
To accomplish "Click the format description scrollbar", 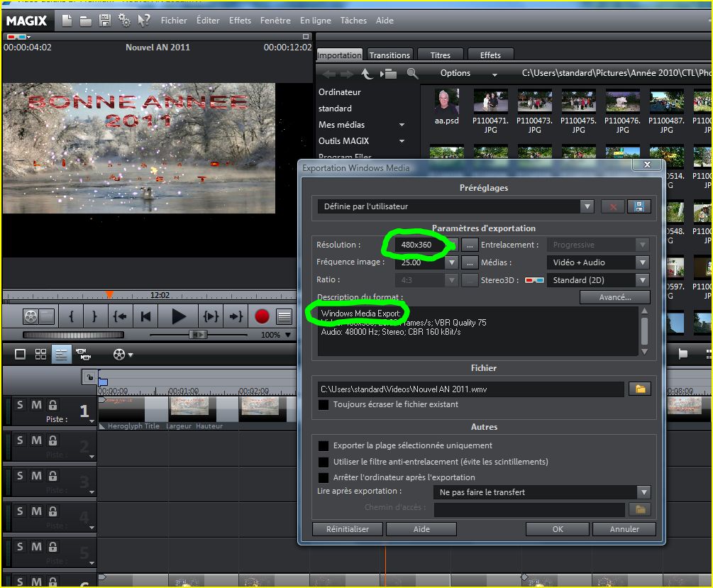I will tap(644, 331).
